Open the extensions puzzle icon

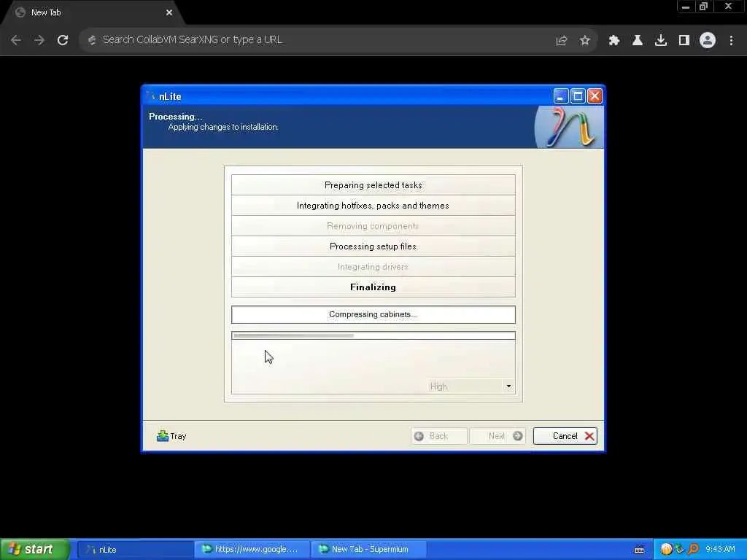click(614, 41)
